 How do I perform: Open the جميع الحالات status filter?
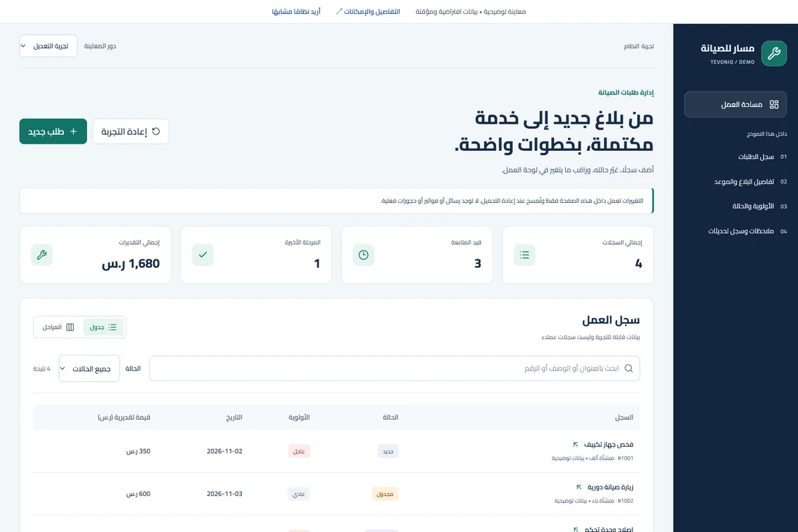pyautogui.click(x=89, y=368)
